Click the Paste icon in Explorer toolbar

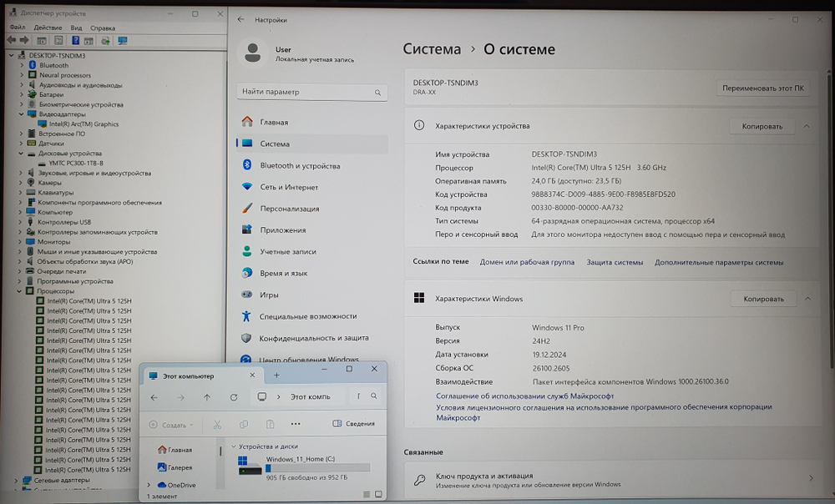[x=270, y=425]
